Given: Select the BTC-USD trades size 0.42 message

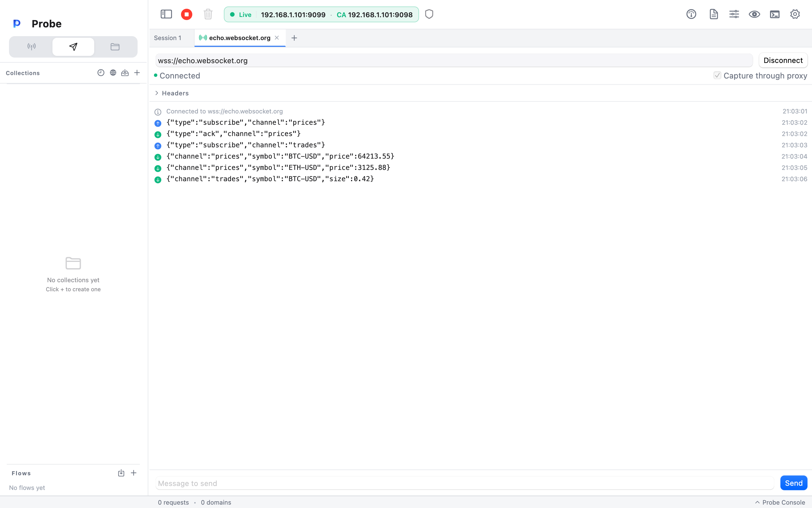Looking at the screenshot, I should [x=480, y=179].
